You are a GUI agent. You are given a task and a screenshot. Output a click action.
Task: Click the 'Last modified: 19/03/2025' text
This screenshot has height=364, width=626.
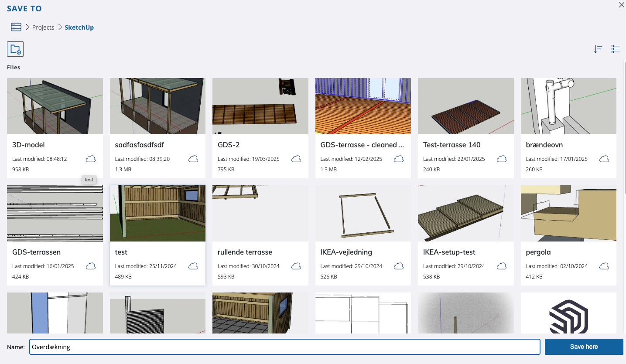[249, 159]
